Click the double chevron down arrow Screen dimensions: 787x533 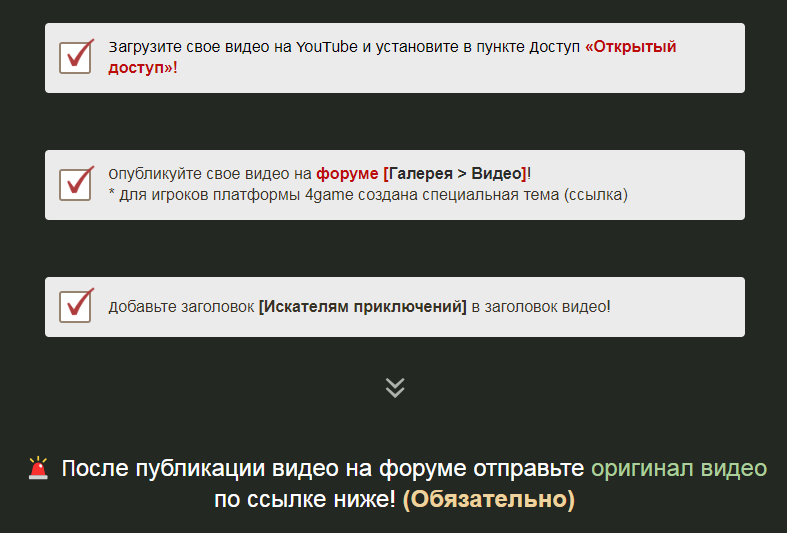[395, 388]
